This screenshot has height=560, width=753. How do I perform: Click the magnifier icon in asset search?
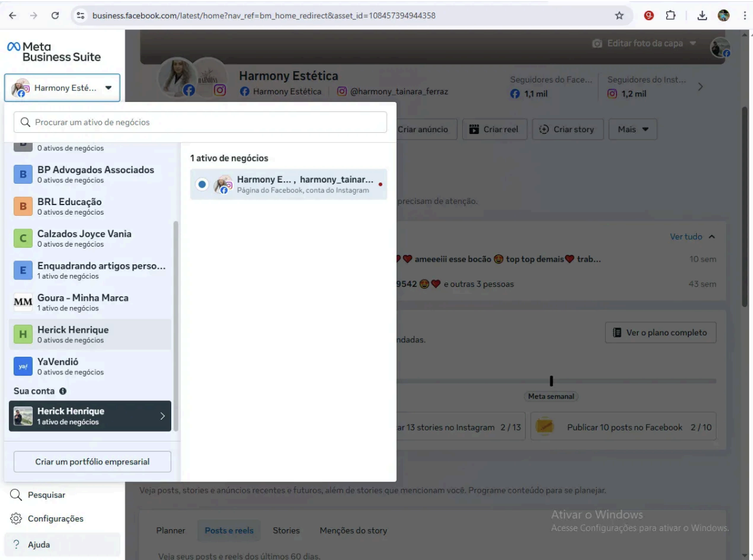(25, 122)
